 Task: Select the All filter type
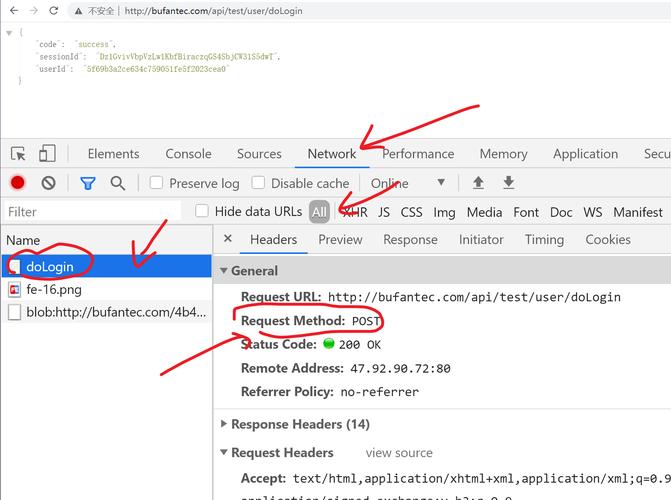tap(319, 212)
